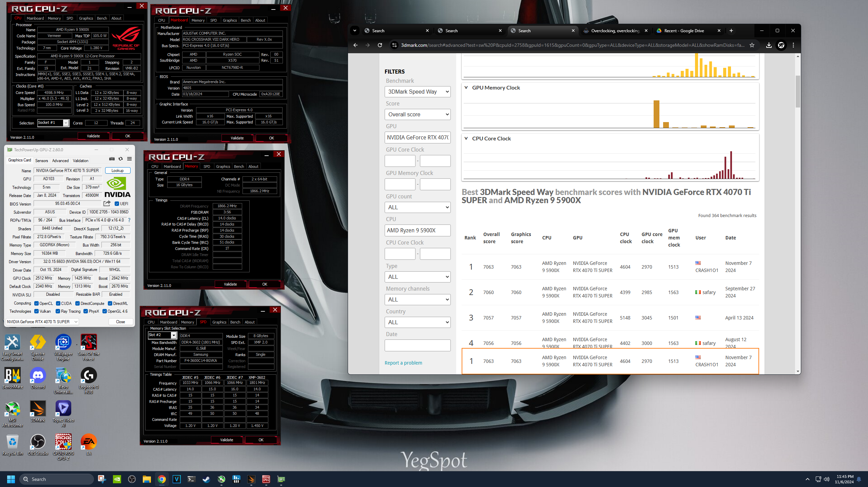Screen dimensions: 868x487
Task: Switch to Overclocking browser tab
Action: [615, 31]
